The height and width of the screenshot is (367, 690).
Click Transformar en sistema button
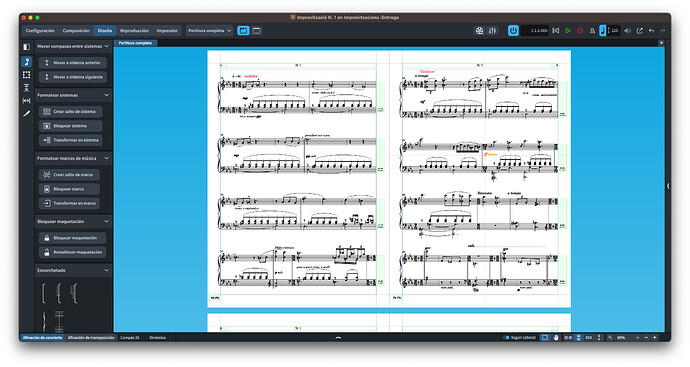pos(71,140)
